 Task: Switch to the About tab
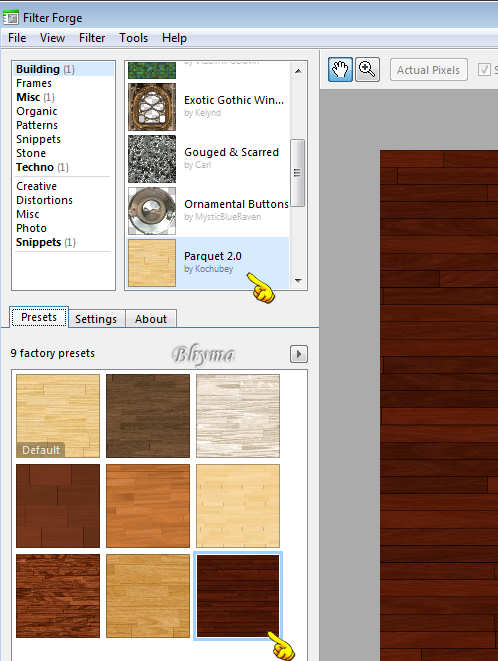(x=151, y=319)
